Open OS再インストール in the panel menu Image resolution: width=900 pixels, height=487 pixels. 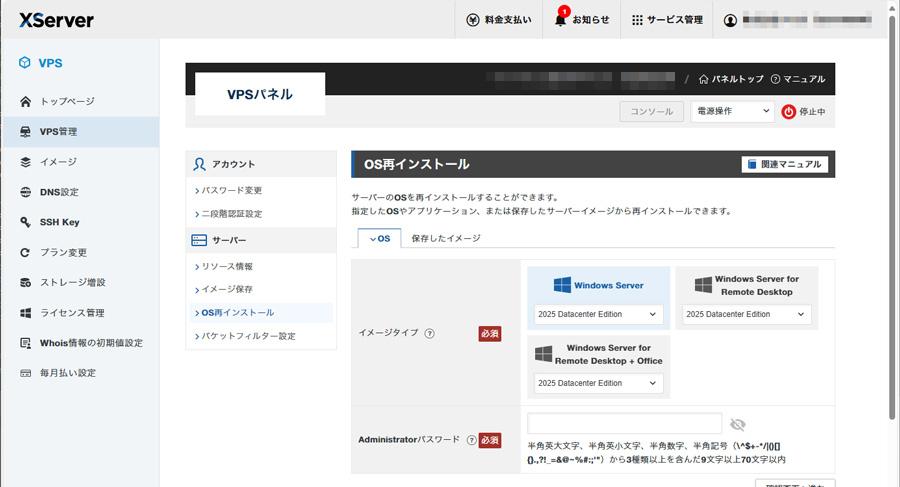tap(238, 313)
